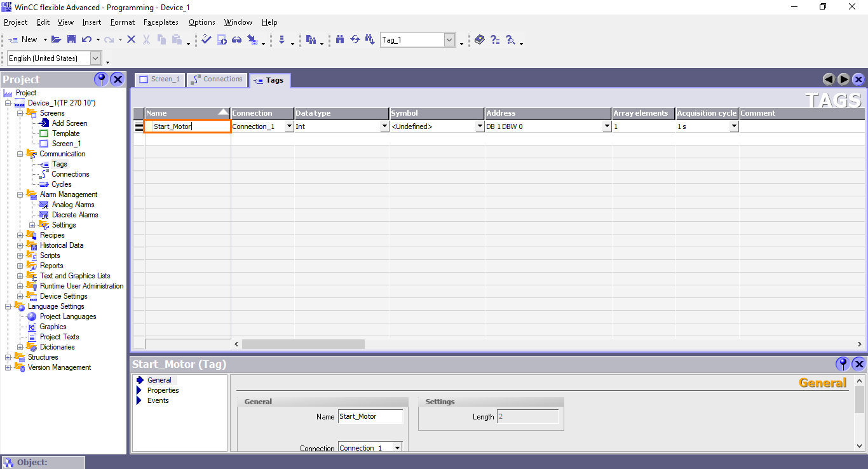Image resolution: width=868 pixels, height=469 pixels.
Task: Open the New button dropdown arrow
Action: click(x=45, y=40)
